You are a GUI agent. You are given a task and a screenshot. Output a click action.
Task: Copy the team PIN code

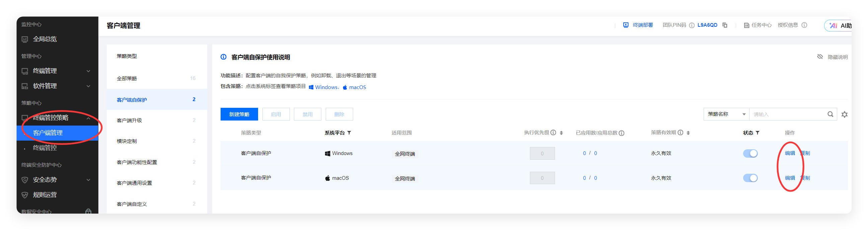point(725,25)
